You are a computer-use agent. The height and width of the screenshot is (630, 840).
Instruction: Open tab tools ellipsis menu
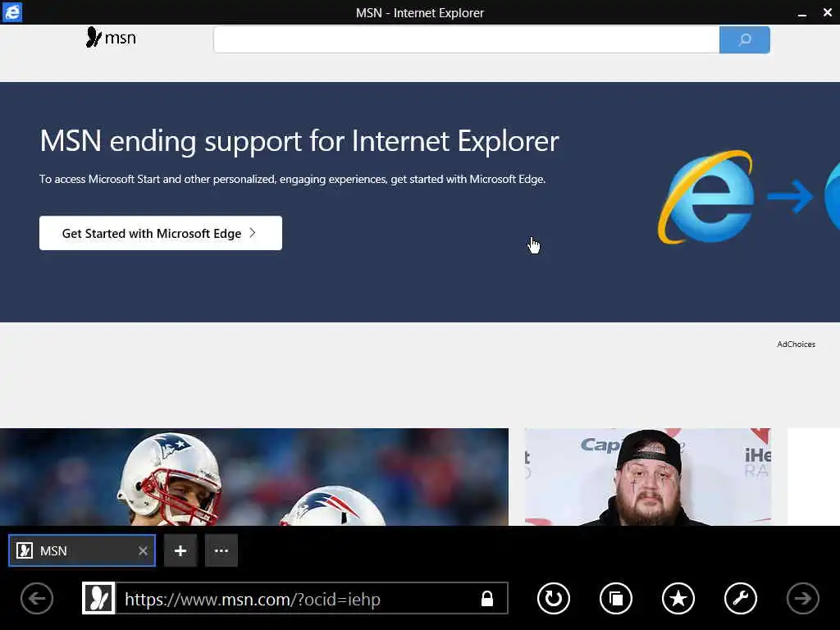click(221, 550)
